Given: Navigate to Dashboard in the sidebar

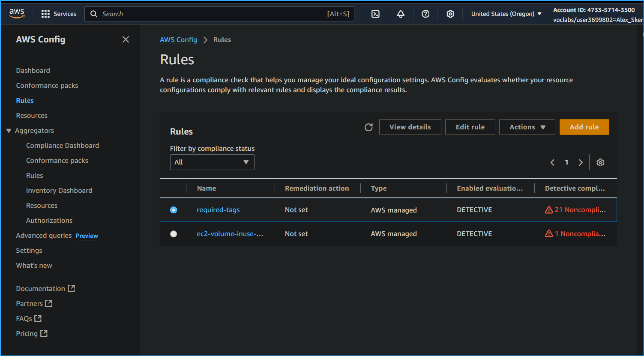Looking at the screenshot, I should [33, 70].
